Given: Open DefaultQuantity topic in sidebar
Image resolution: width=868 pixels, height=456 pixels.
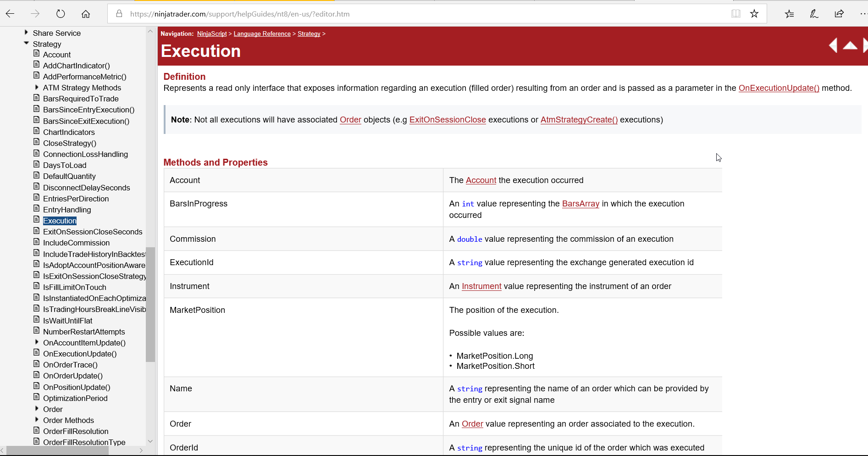Looking at the screenshot, I should [69, 176].
